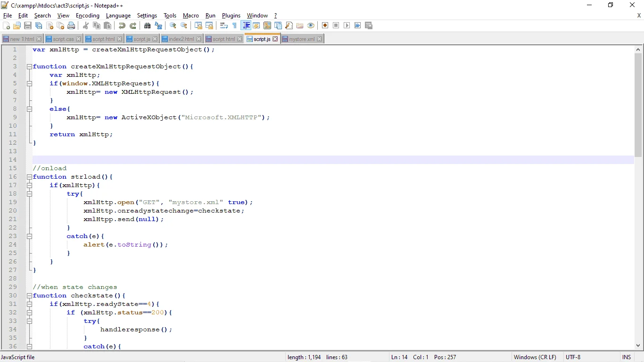Open the Folder as Workspace icon
The image size is (644, 362).
click(300, 25)
